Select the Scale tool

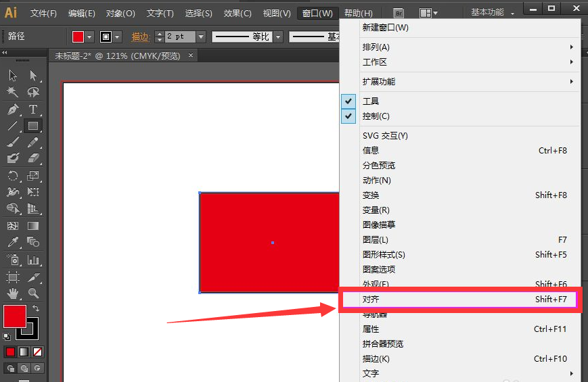coord(33,175)
